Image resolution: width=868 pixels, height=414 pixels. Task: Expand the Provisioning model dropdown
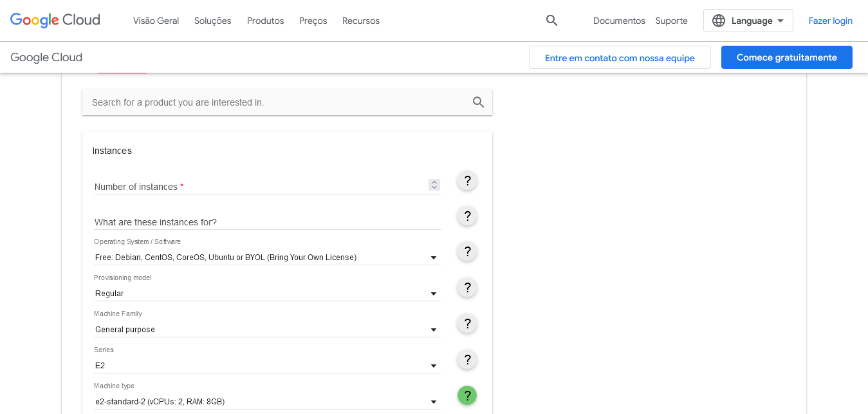[x=268, y=294]
